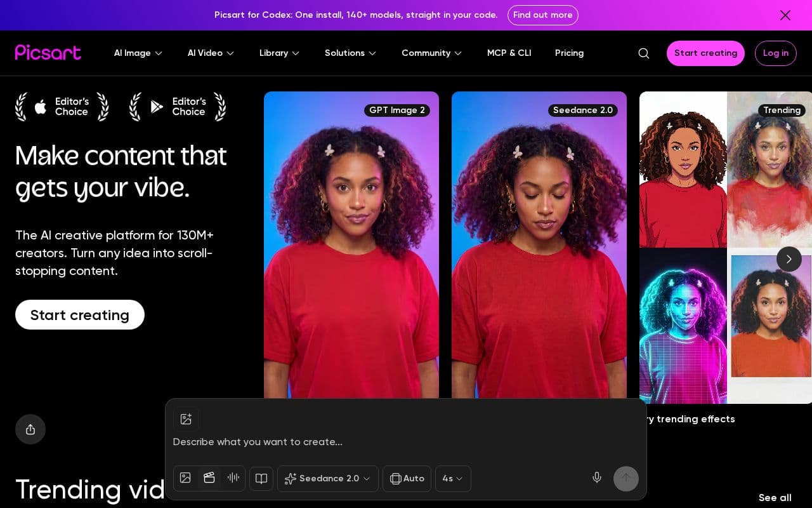
Task: Click the microphone voice input icon
Action: [x=596, y=478]
